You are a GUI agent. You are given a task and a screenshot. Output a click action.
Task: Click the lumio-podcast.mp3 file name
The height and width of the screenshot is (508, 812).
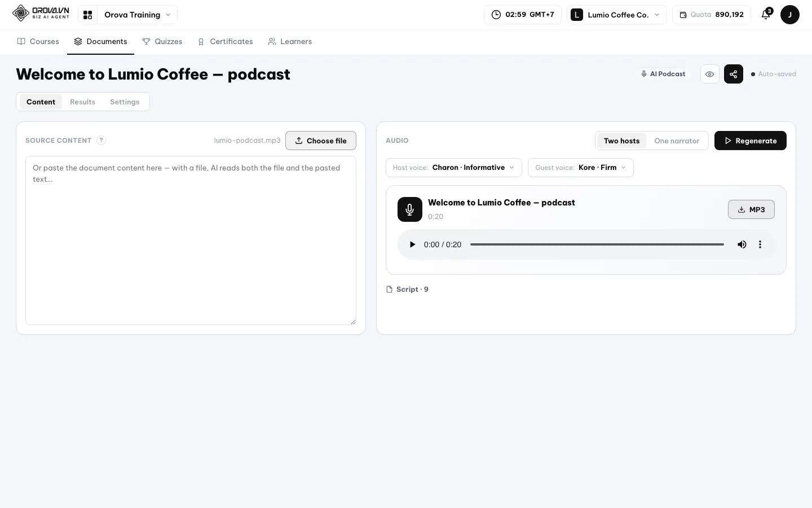pos(247,141)
